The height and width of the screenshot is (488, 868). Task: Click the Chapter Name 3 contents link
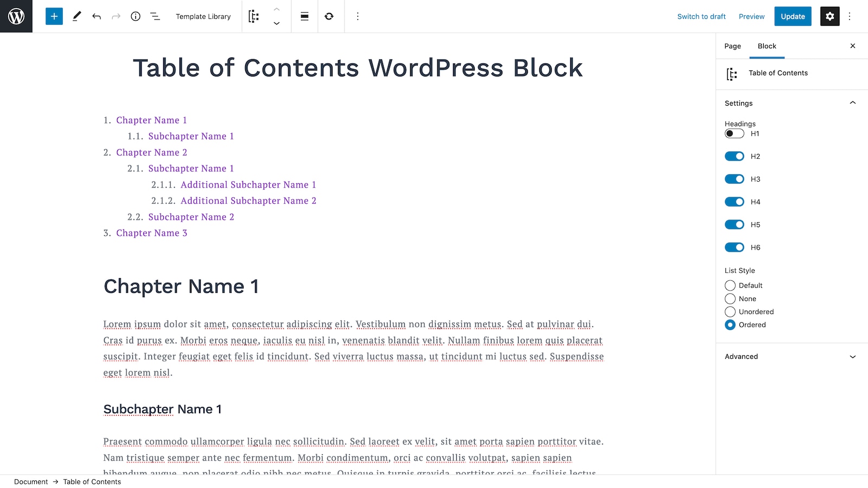pyautogui.click(x=151, y=233)
